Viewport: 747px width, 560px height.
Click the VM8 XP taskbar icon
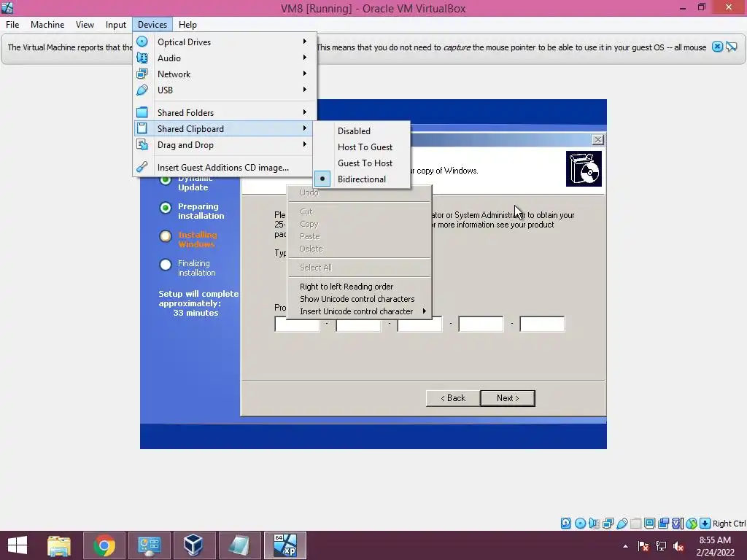[x=285, y=545]
